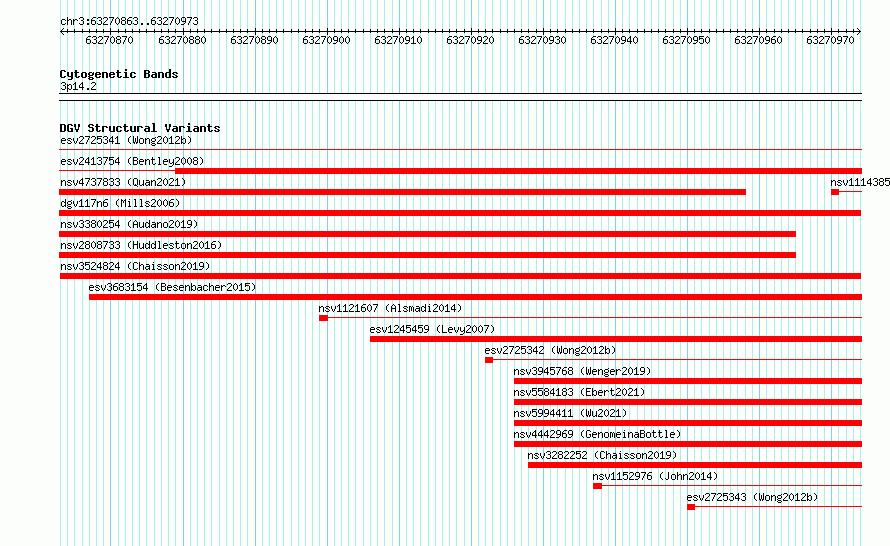Click ruler position 63270890
Image resolution: width=890 pixels, height=546 pixels.
[254, 40]
